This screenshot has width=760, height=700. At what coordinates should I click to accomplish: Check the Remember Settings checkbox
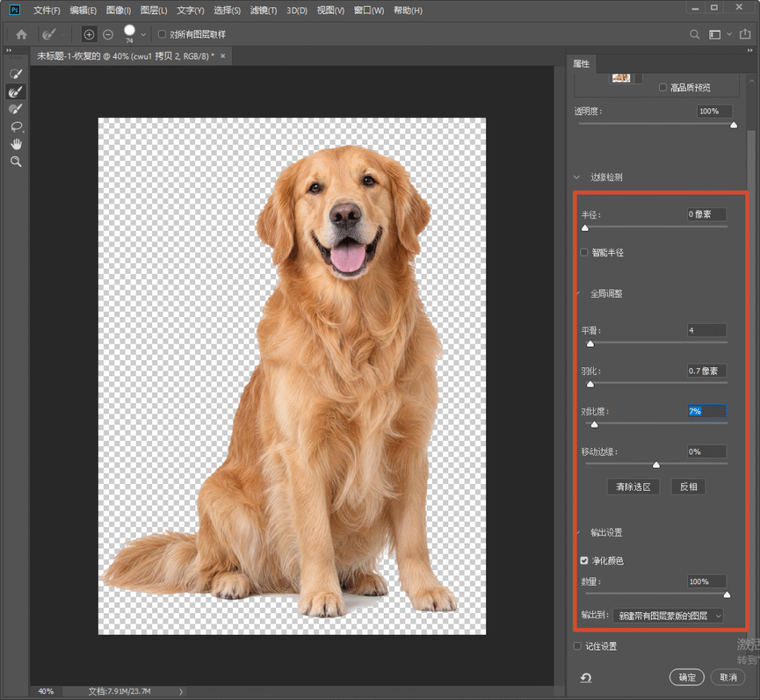577,646
